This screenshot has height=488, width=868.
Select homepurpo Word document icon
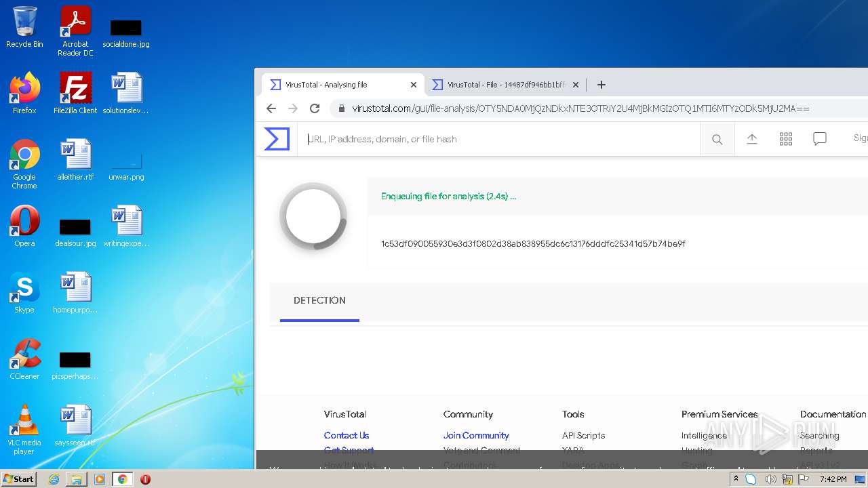coord(75,293)
